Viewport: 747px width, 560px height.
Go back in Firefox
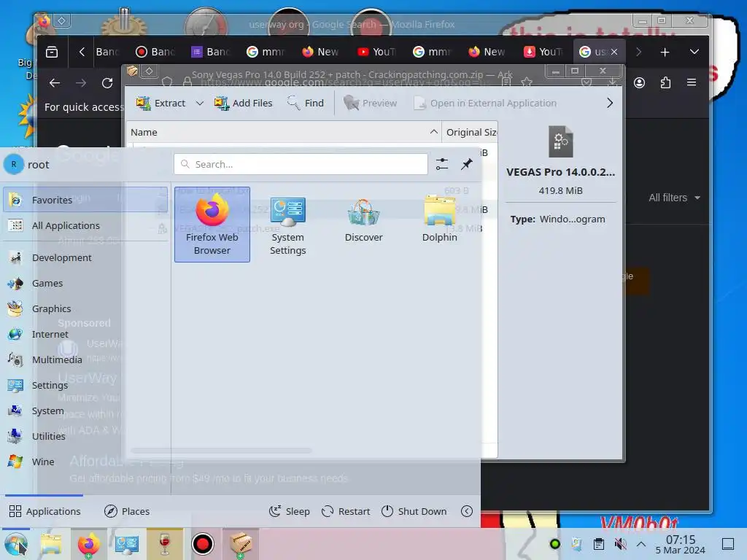(55, 83)
